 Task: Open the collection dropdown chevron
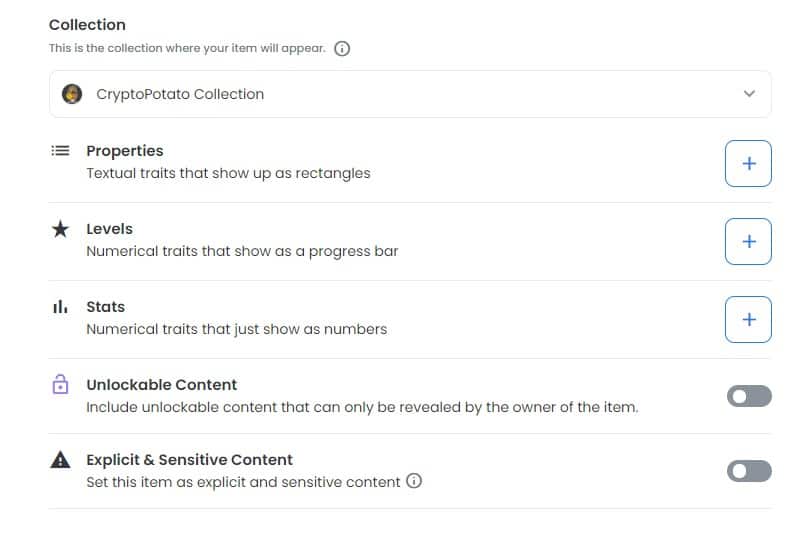click(749, 94)
